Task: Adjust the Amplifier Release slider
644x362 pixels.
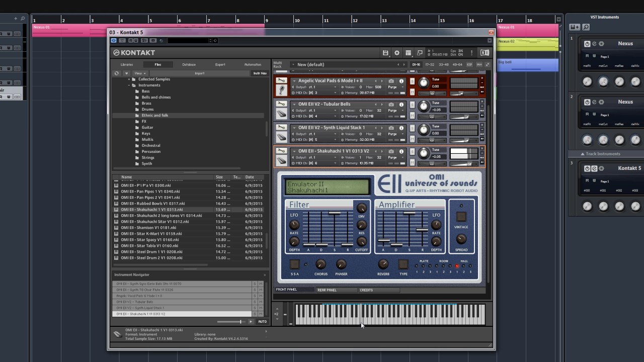Action: (422, 230)
